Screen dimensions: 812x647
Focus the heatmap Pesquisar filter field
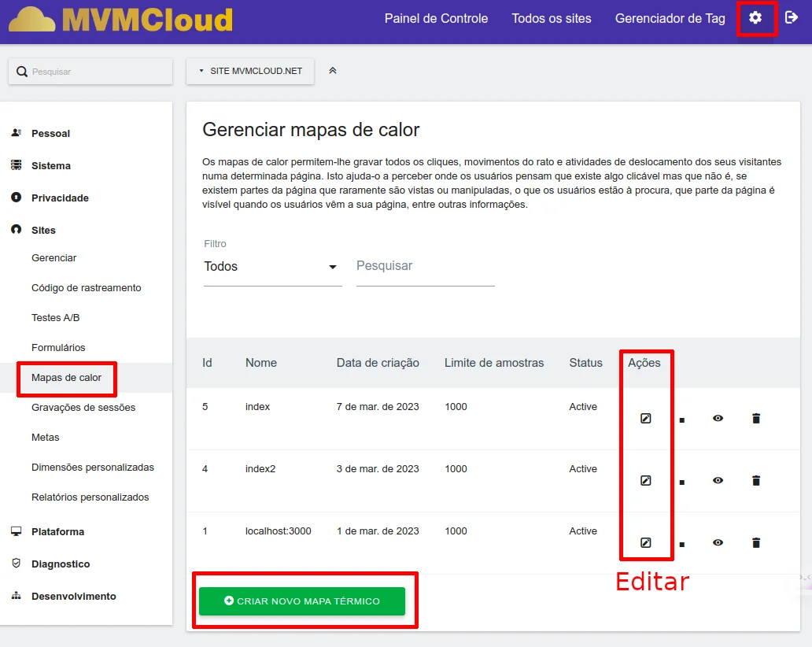point(425,267)
